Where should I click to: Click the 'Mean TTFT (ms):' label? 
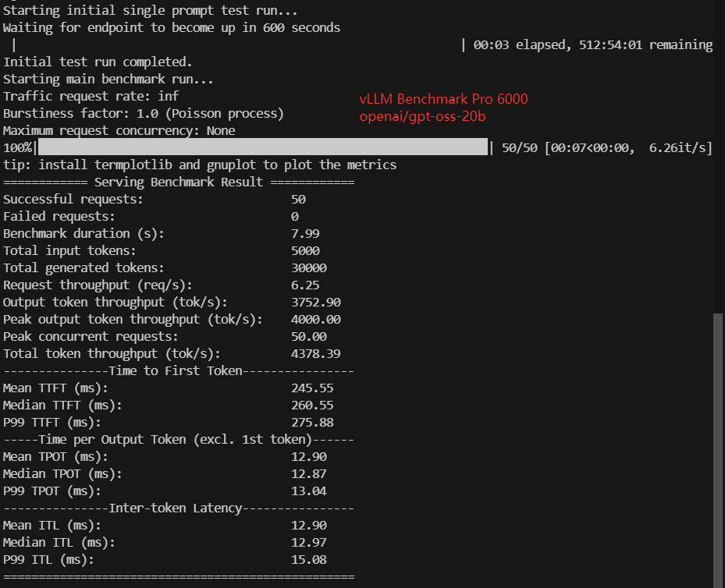(x=55, y=388)
